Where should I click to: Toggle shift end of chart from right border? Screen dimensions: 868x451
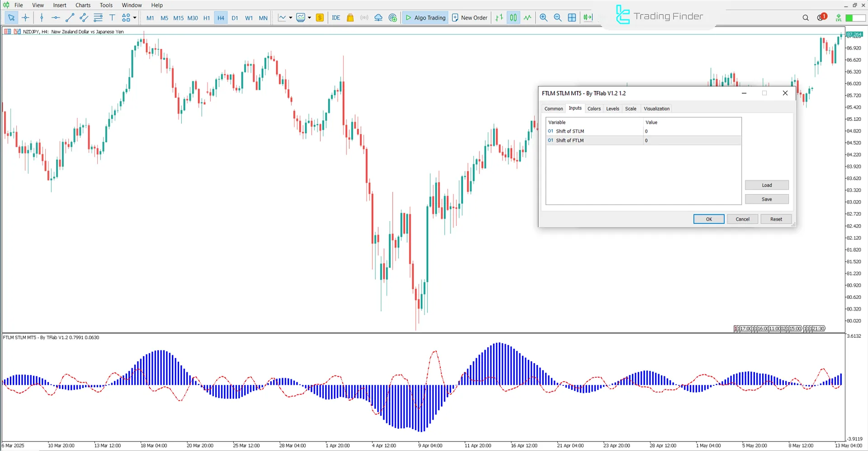tap(588, 18)
